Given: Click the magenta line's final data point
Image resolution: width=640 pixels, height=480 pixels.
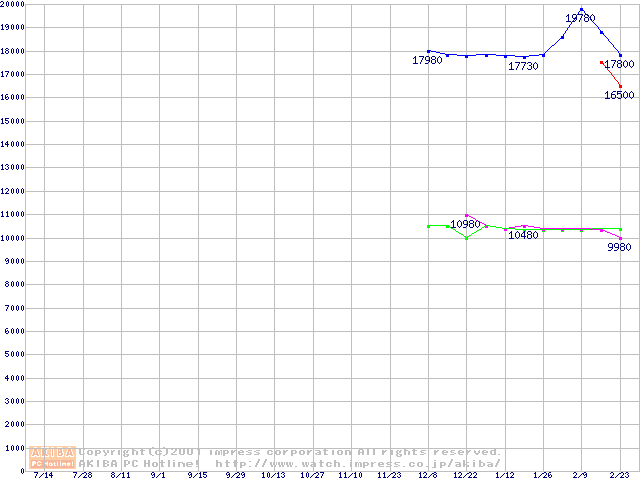Looking at the screenshot, I should tap(620, 238).
